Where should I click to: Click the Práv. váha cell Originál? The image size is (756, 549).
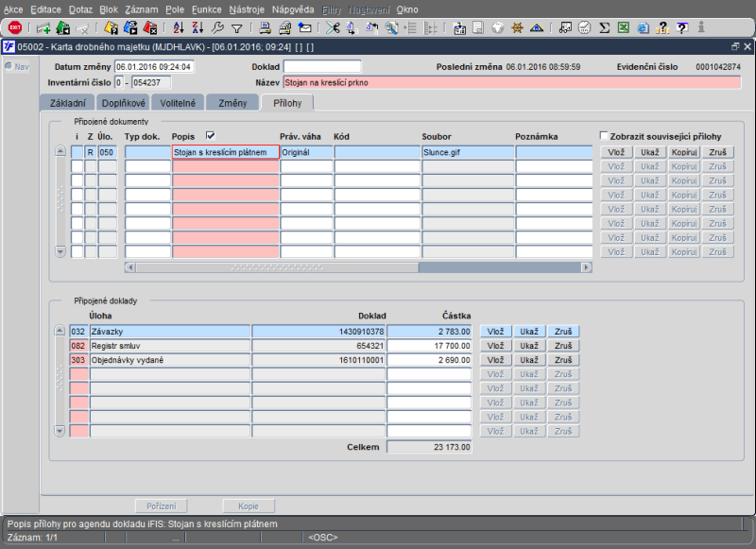306,152
